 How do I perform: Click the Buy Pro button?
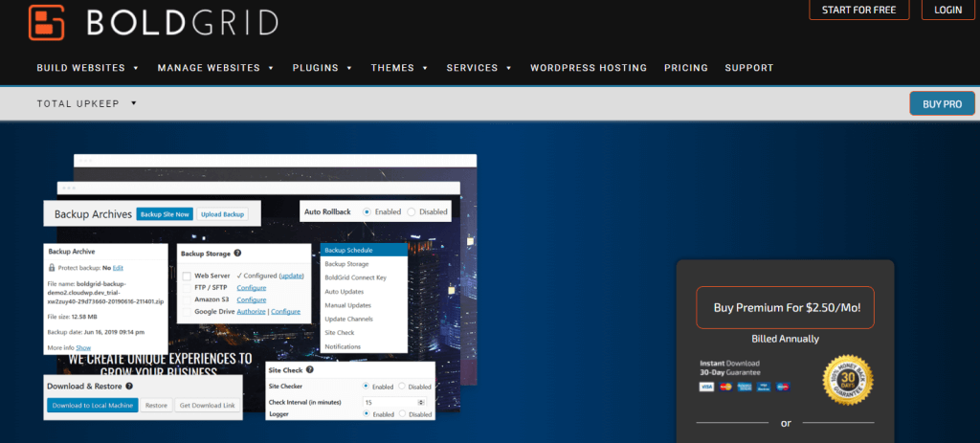pos(942,103)
